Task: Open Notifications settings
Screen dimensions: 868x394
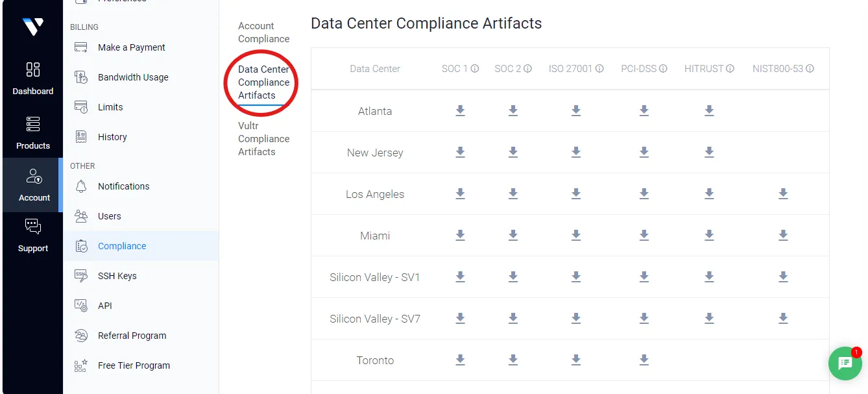Action: [x=123, y=186]
